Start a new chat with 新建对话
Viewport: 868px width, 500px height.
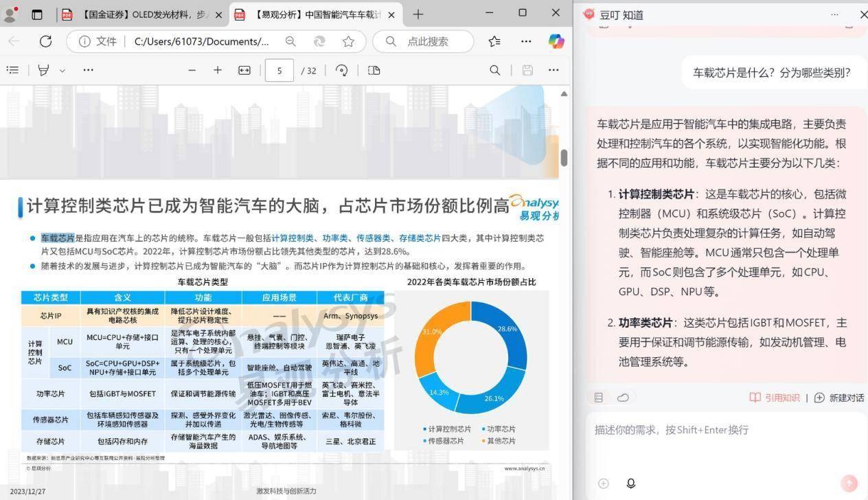(838, 398)
